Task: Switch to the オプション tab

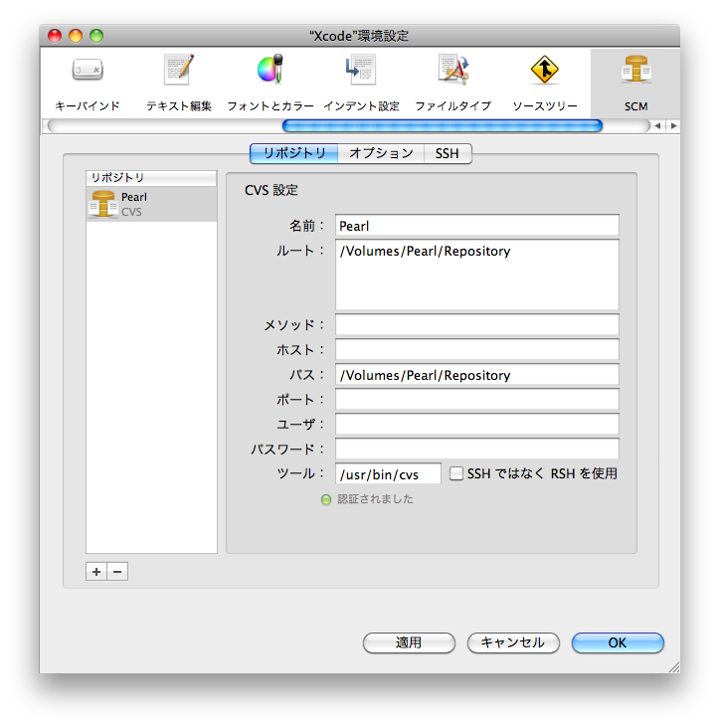Action: (381, 153)
